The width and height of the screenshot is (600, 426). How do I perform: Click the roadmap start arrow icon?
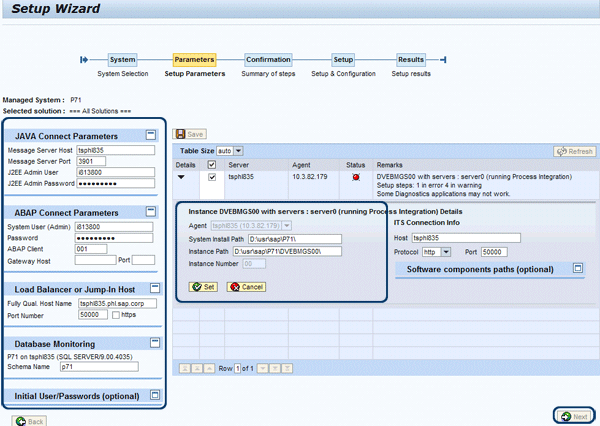click(x=84, y=60)
